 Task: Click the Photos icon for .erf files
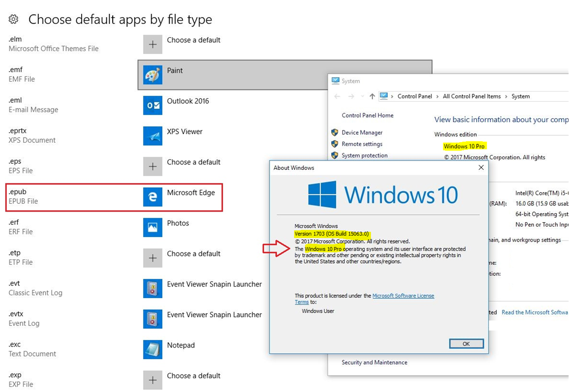[x=153, y=227]
